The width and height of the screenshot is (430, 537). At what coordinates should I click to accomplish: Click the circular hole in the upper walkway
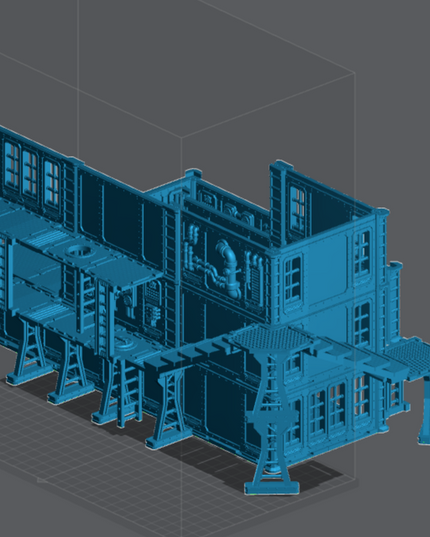80,252
